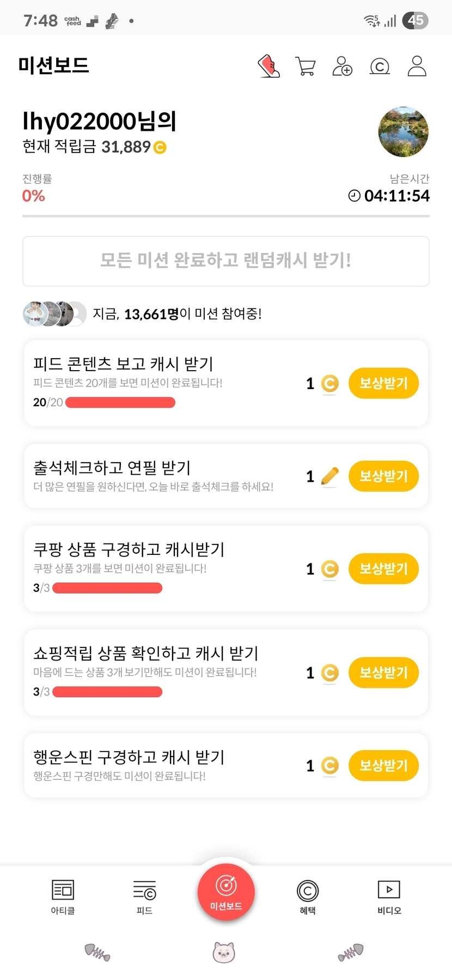This screenshot has height=980, width=452.
Task: Tap the pink cat face icon
Action: pos(223,952)
